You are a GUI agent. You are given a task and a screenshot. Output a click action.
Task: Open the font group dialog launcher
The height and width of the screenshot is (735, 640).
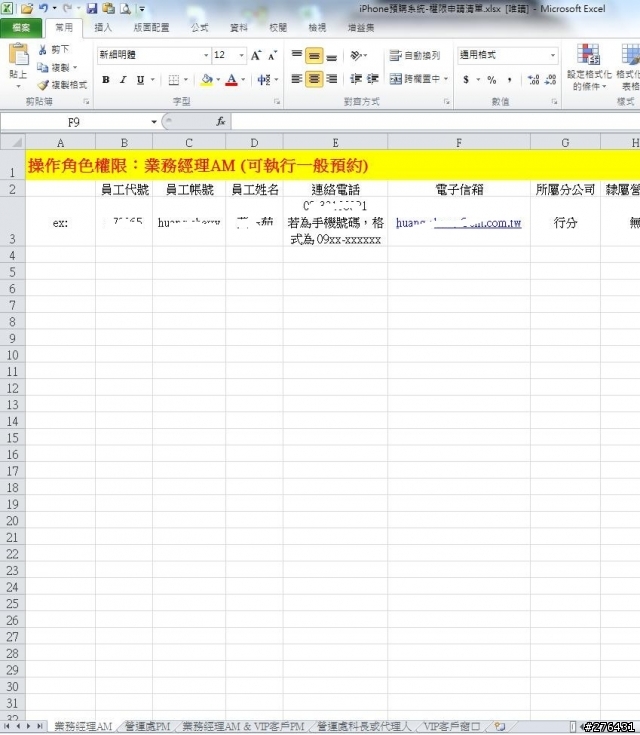click(277, 101)
